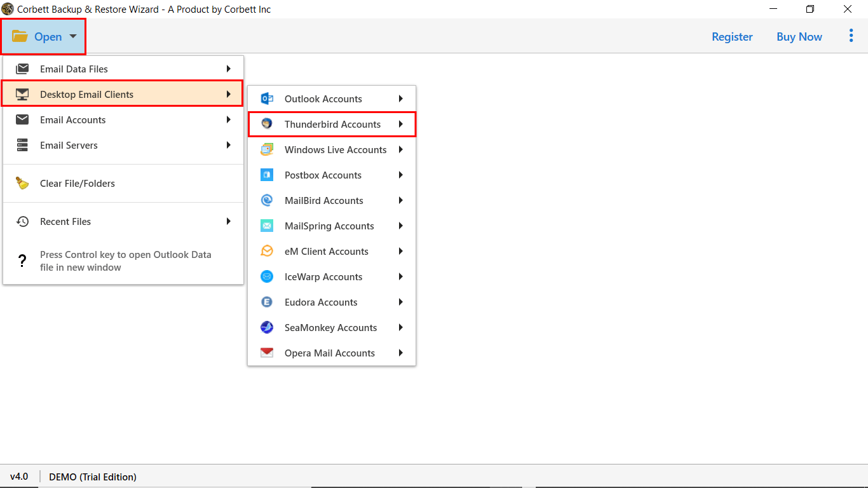Choose IceWarp Accounts entry
This screenshot has width=868, height=488.
pyautogui.click(x=332, y=276)
